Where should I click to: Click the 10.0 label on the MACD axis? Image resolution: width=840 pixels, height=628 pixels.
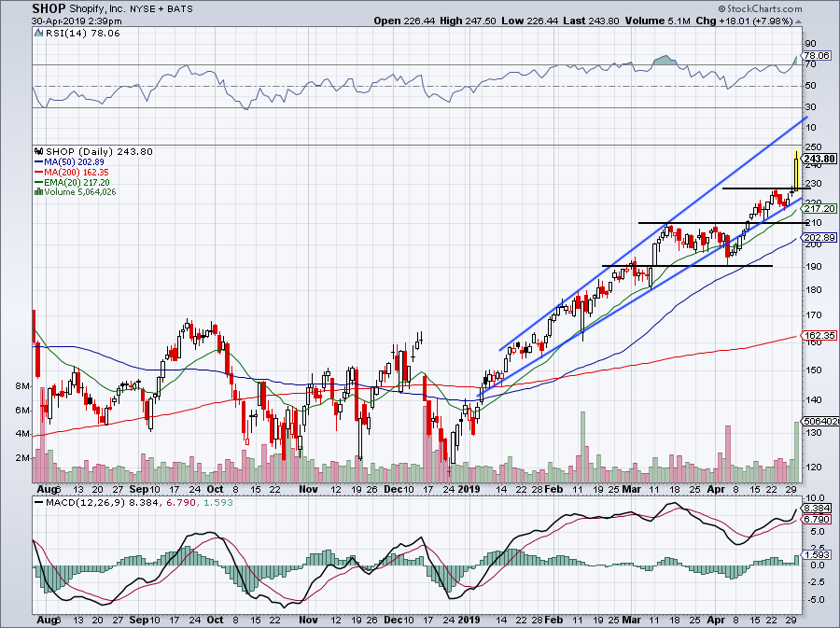tap(815, 498)
